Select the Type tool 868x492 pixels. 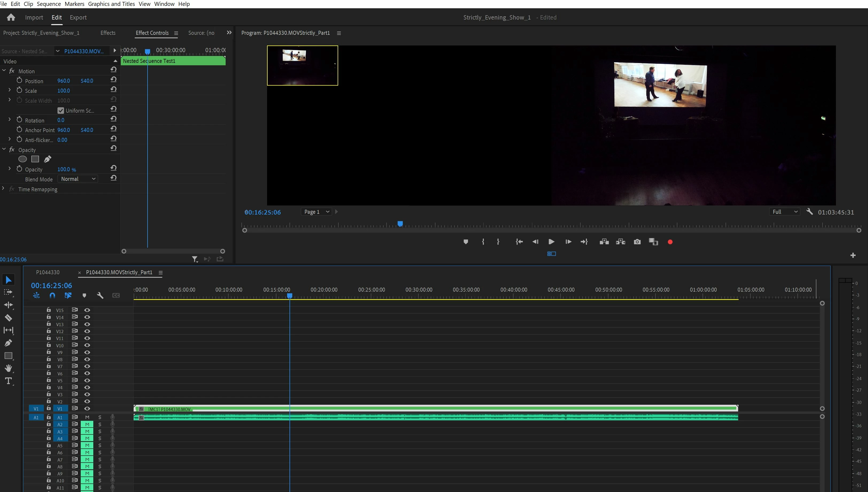9,381
